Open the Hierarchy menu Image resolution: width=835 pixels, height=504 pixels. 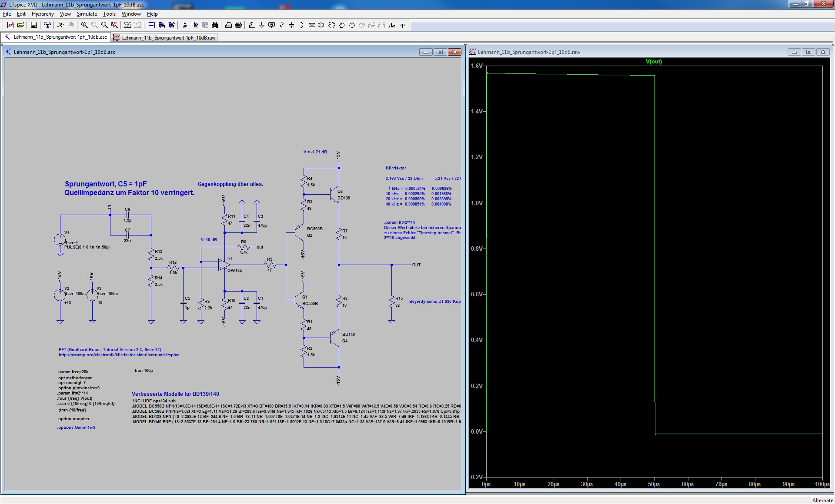pyautogui.click(x=43, y=14)
